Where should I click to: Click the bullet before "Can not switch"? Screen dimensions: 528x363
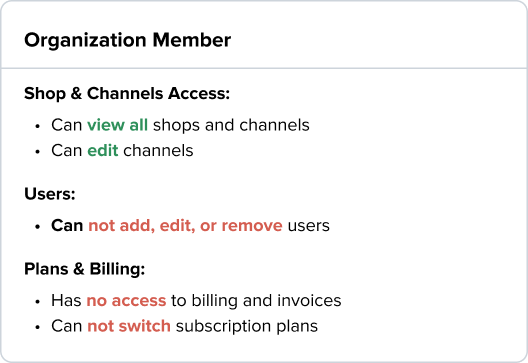pos(37,327)
